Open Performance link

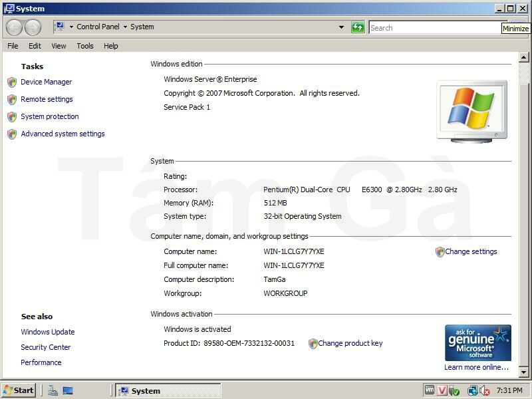[41, 362]
